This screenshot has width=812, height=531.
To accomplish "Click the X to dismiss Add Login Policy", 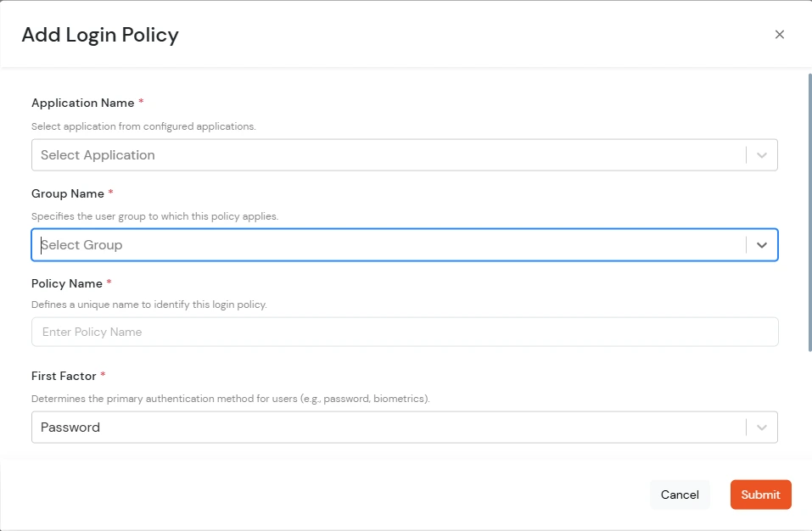I will (x=779, y=34).
